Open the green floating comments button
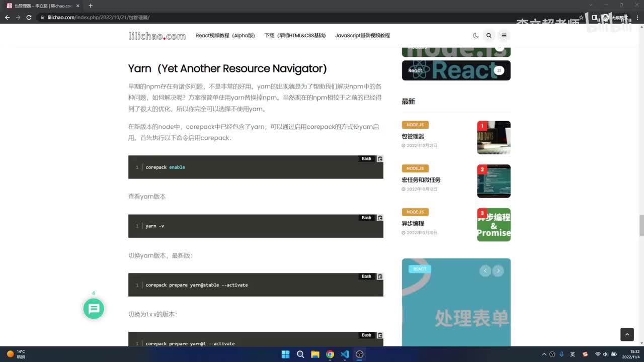This screenshot has width=644, height=362. tap(94, 309)
